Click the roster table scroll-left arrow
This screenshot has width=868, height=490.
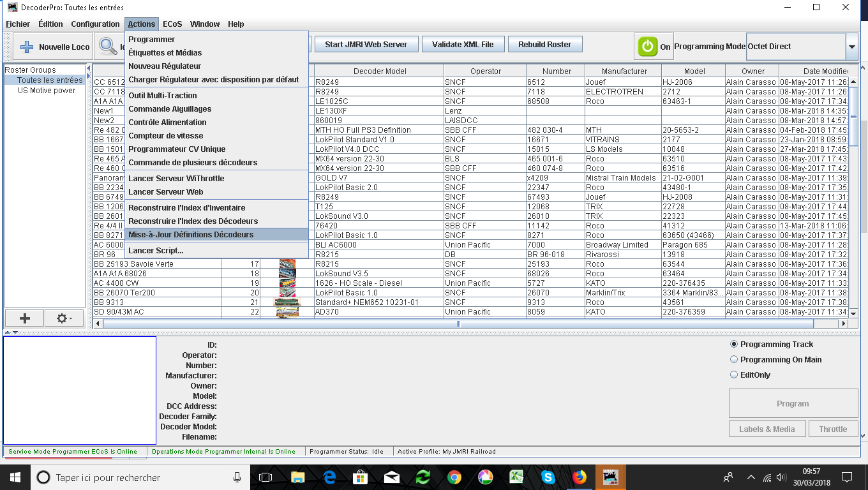click(x=98, y=323)
